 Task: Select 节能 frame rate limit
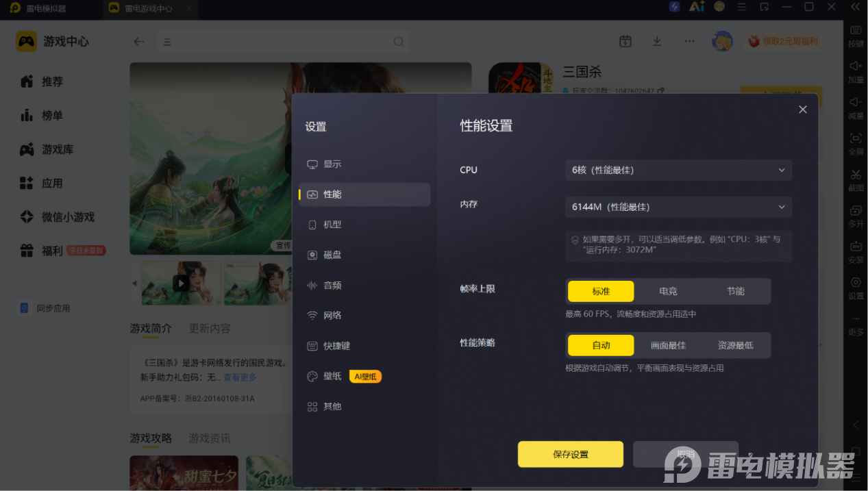(x=736, y=291)
